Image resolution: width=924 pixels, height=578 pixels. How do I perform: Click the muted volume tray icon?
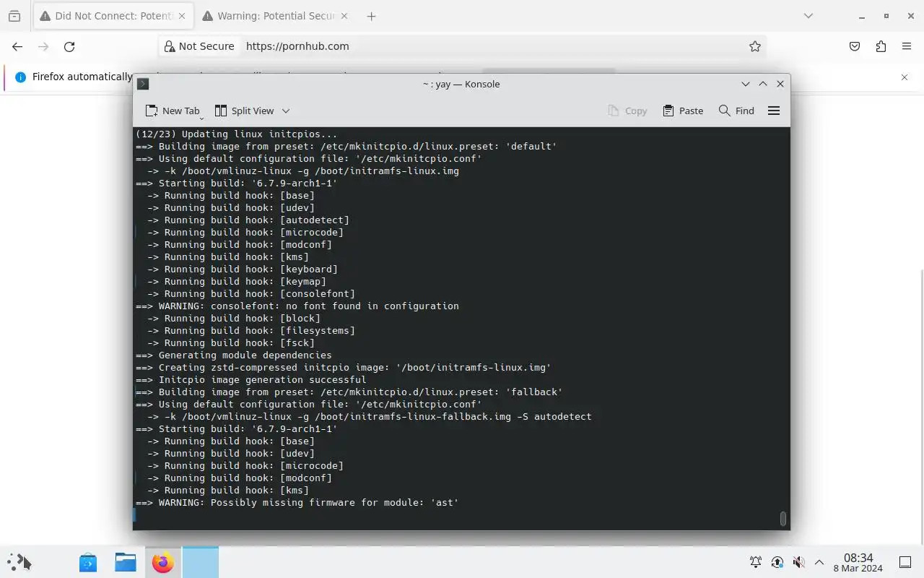tap(798, 562)
